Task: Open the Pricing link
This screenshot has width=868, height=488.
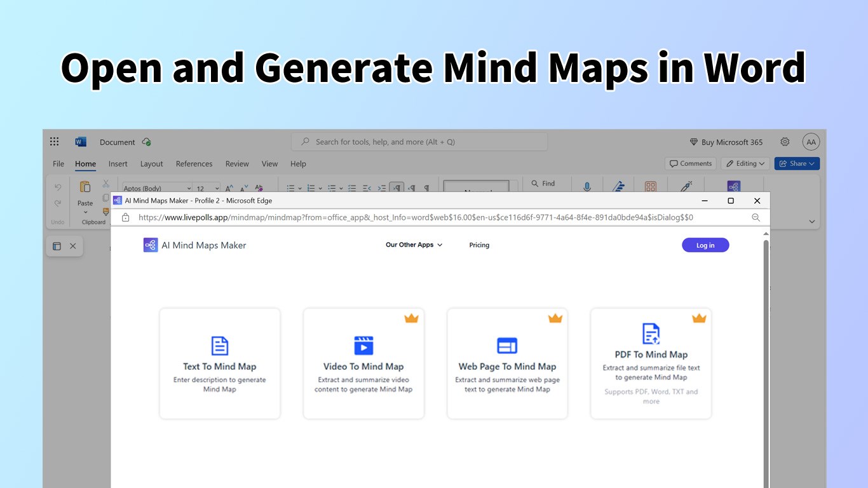Action: click(479, 245)
